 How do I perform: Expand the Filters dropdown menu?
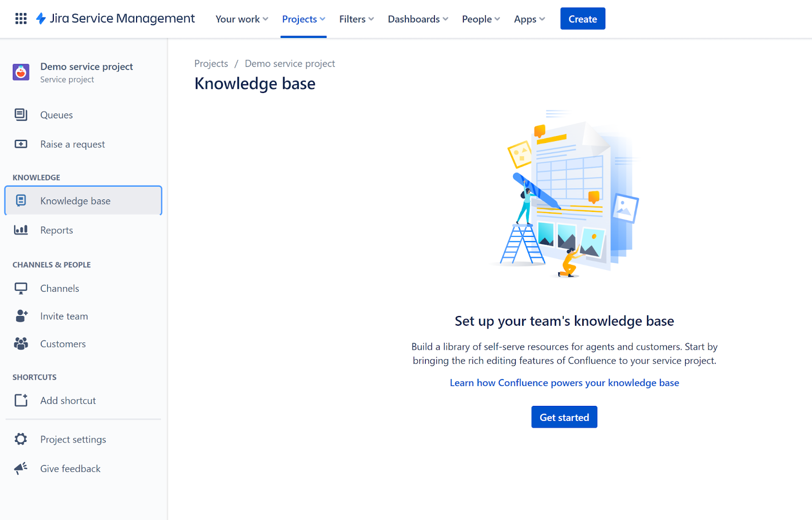click(x=356, y=19)
